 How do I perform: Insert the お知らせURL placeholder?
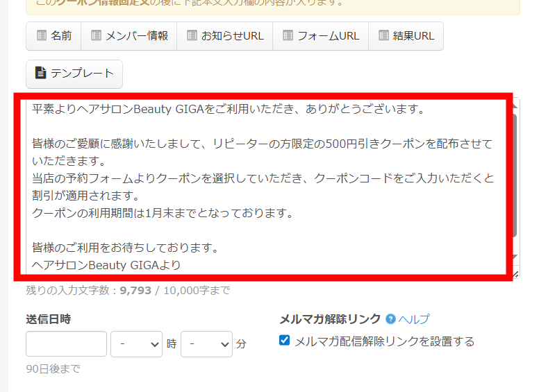tap(225, 36)
